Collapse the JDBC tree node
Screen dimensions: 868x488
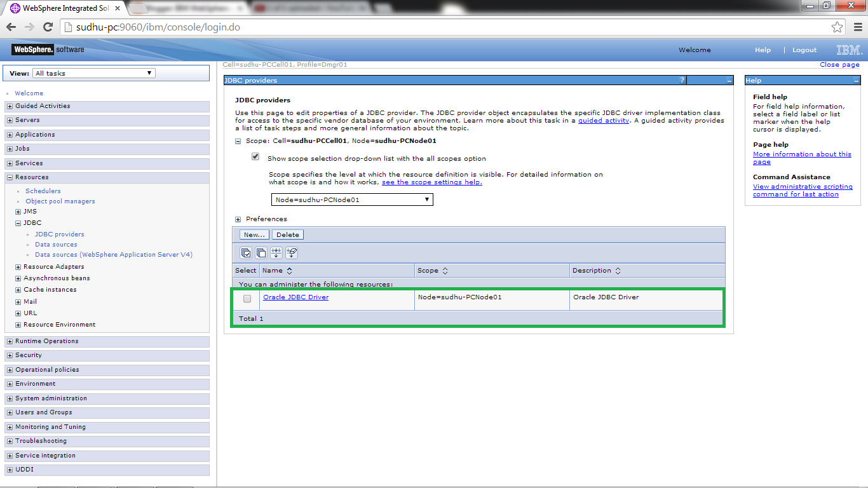click(17, 222)
